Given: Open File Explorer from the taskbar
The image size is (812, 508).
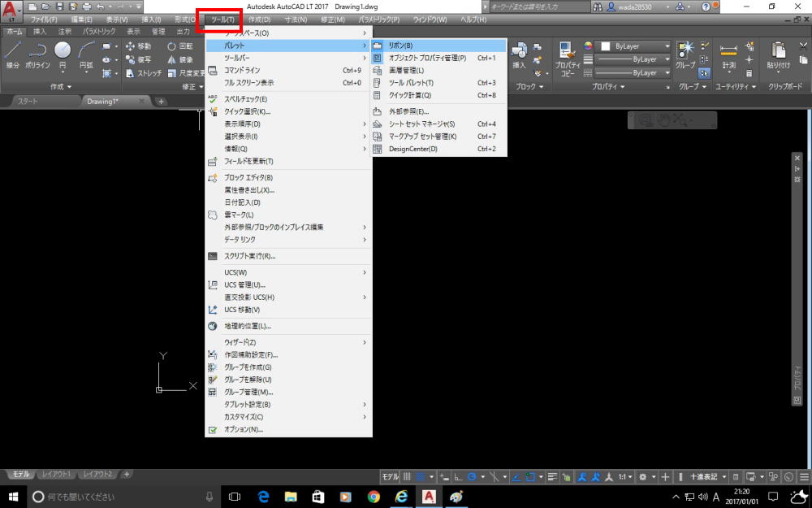Looking at the screenshot, I should point(291,497).
